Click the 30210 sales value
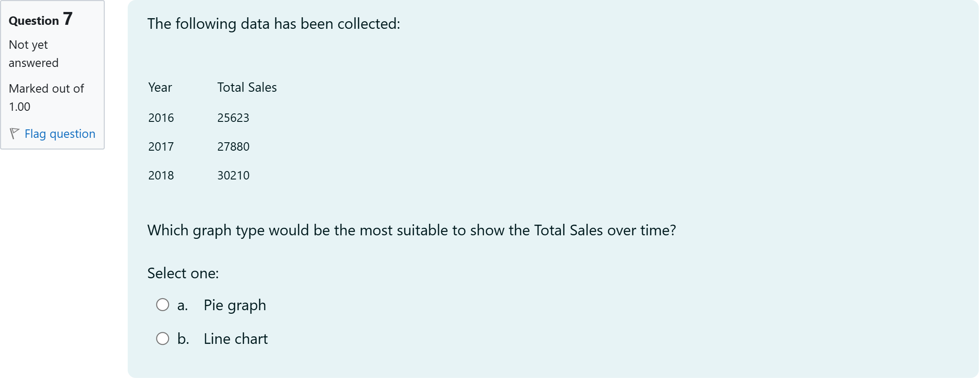The height and width of the screenshot is (378, 980). point(233,175)
